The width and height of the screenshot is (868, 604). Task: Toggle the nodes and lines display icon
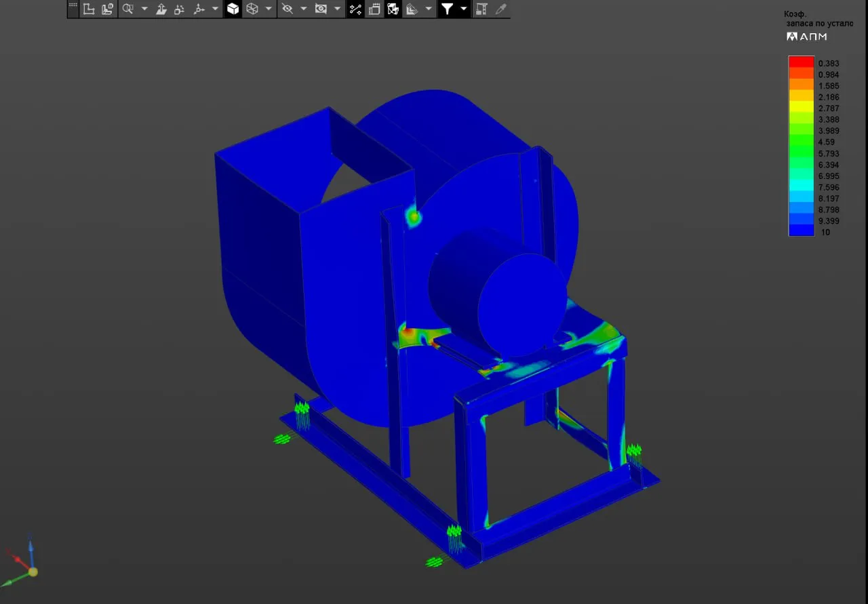point(355,9)
